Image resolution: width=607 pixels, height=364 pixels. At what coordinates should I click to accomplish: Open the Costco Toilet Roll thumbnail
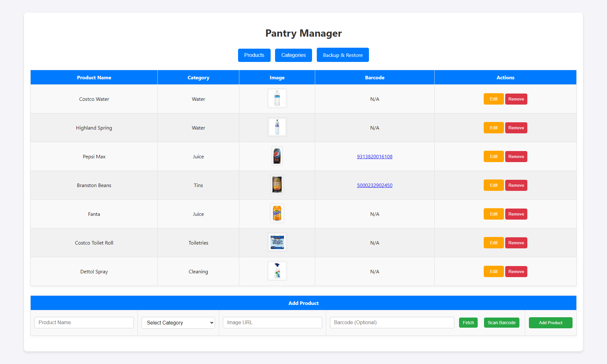[x=277, y=242]
